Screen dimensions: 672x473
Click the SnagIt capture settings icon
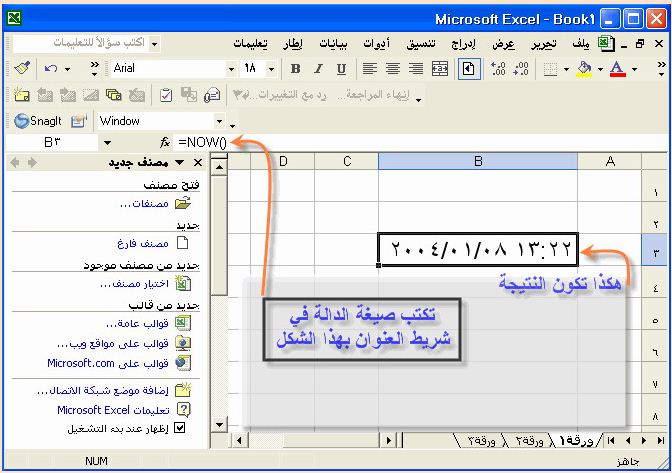(78, 121)
